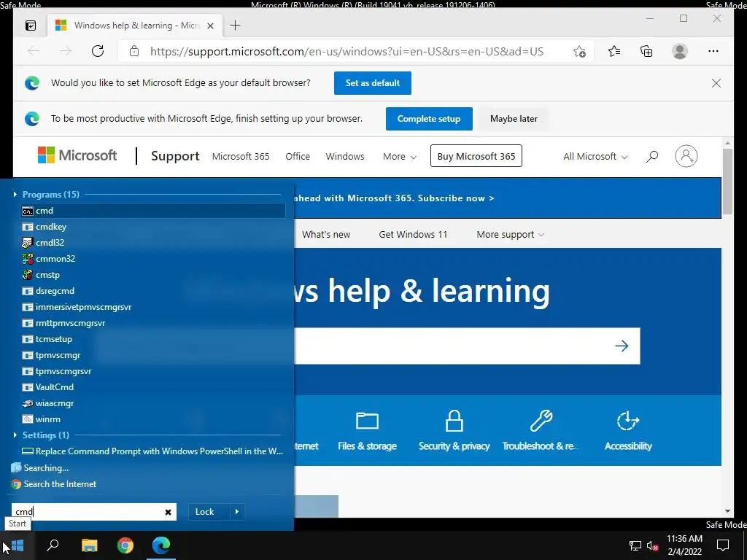
Task: Collapse the Settings (1) group
Action: 15,435
